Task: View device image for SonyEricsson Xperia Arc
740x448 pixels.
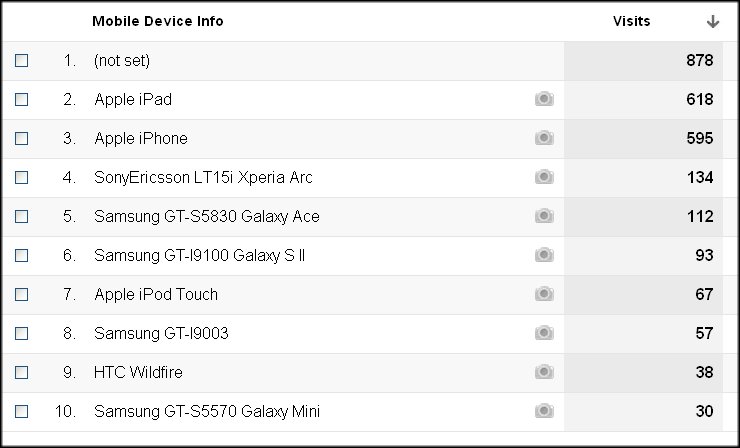Action: tap(544, 177)
